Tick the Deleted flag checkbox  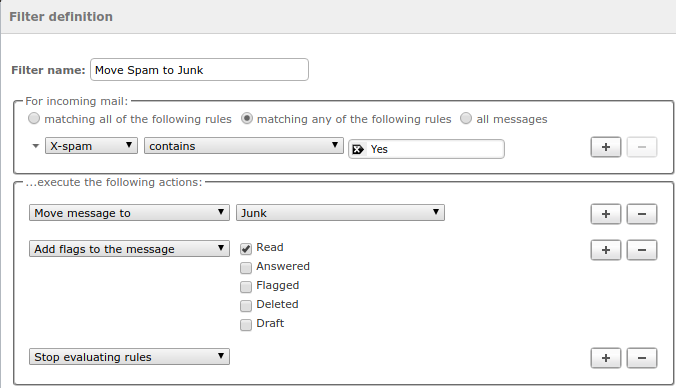point(246,306)
